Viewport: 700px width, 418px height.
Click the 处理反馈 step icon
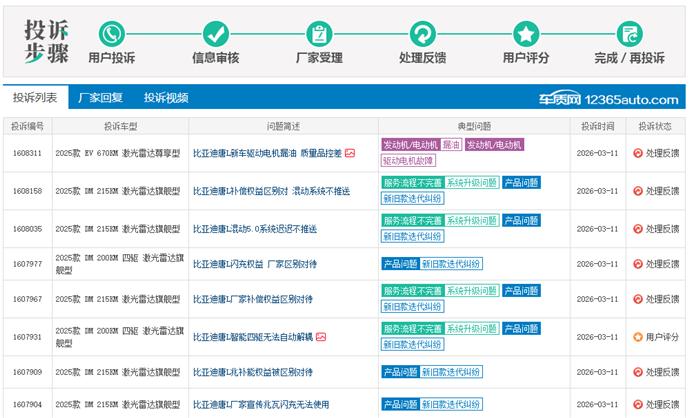pyautogui.click(x=422, y=34)
